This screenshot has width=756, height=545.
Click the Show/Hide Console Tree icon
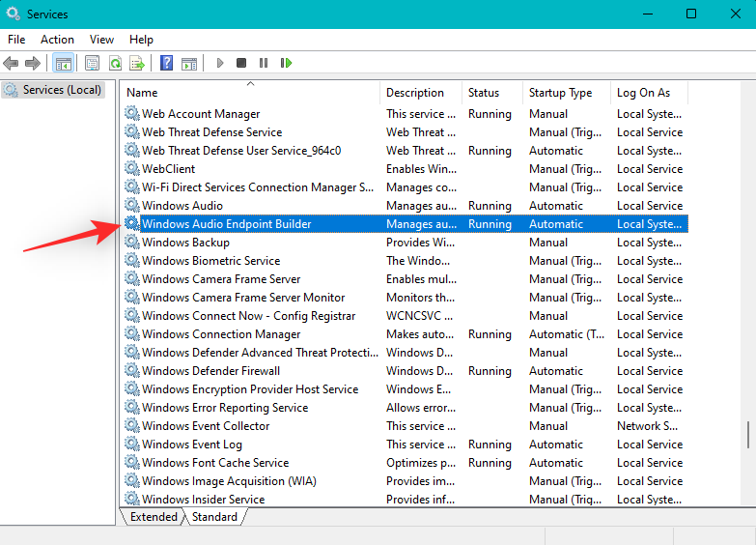point(63,64)
